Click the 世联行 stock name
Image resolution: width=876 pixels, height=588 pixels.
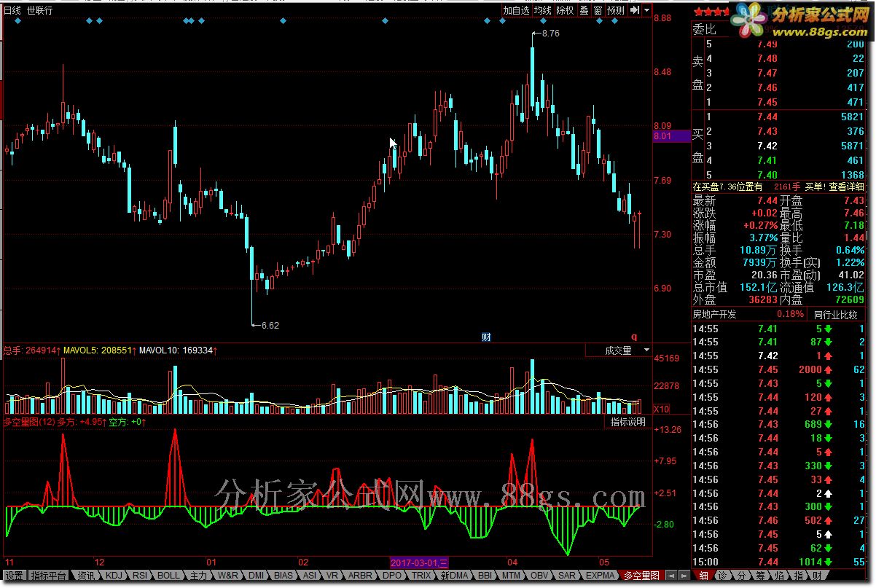pyautogui.click(x=39, y=10)
